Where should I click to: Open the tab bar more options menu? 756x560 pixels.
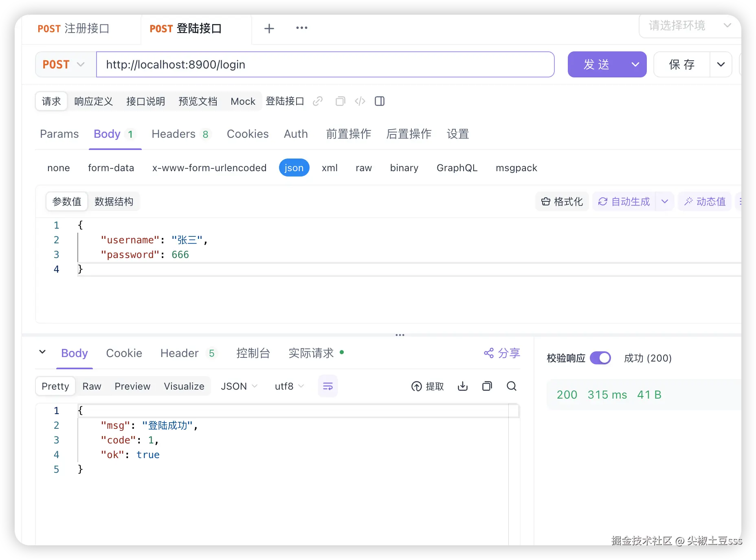tap(301, 28)
